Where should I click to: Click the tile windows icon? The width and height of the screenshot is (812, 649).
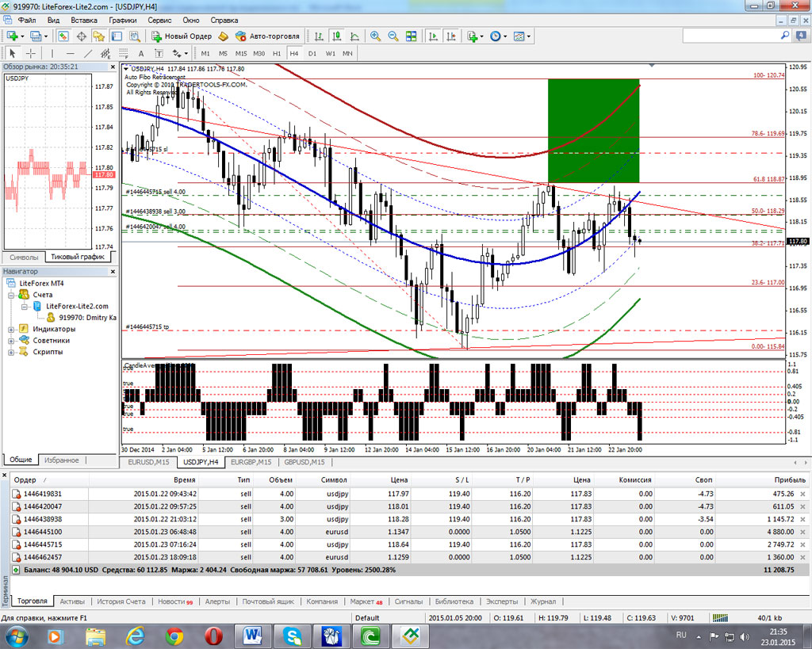pos(411,36)
